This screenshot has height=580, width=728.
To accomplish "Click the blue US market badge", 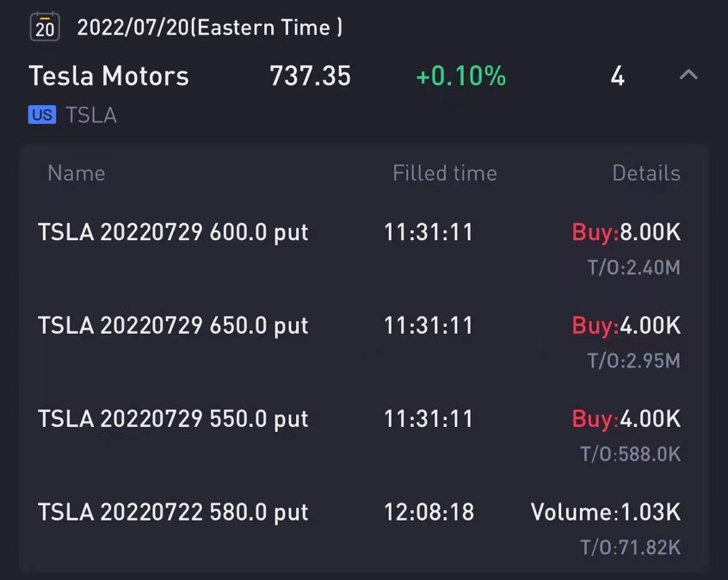I will pos(42,114).
